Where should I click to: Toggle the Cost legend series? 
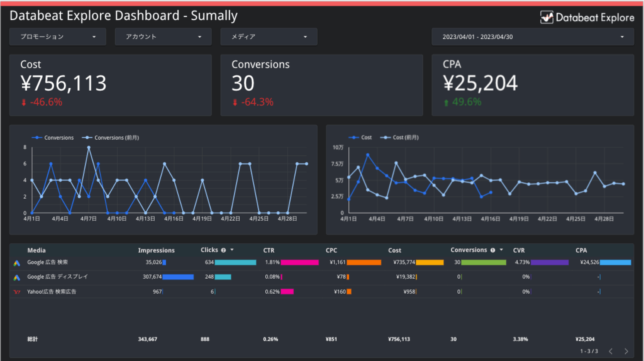point(360,137)
